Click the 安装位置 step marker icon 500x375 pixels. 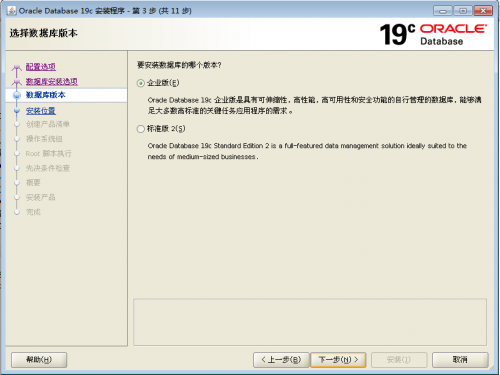coord(17,111)
